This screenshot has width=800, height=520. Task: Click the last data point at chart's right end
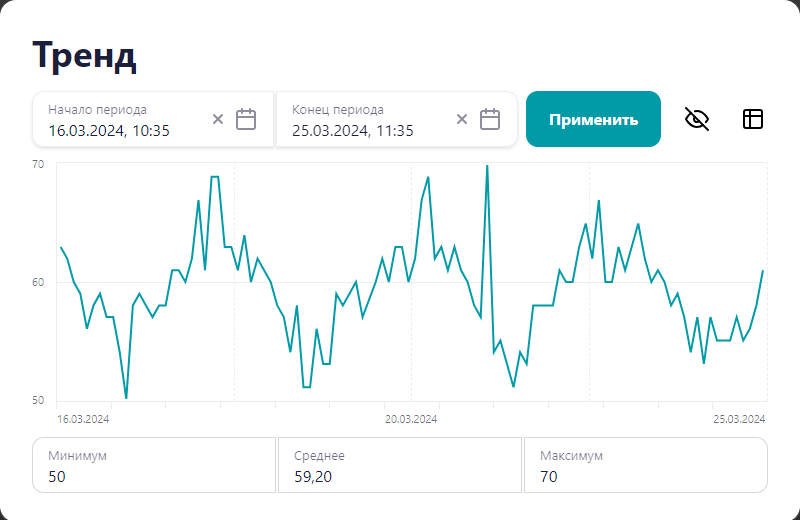[x=763, y=271]
